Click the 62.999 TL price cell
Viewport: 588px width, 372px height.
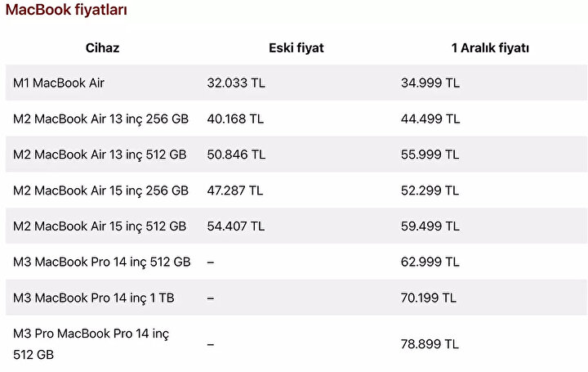tap(430, 262)
